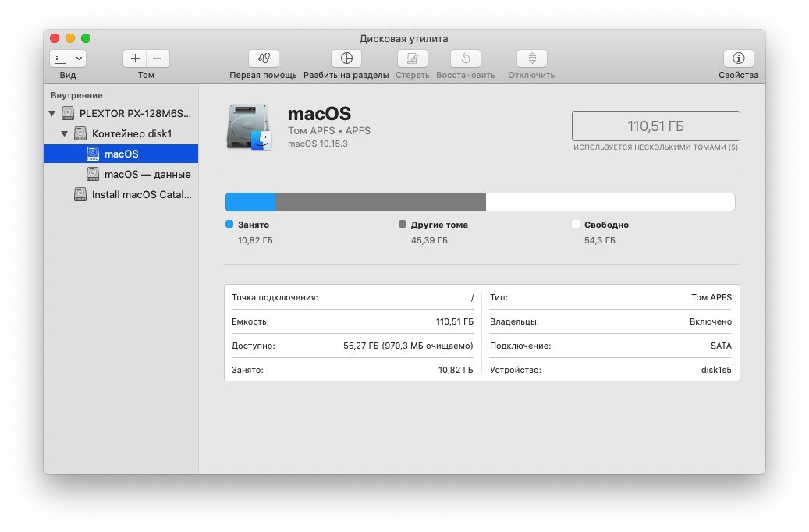
Task: Click 'ИСПОЛЬЗУЕТСЯ НЕСКОЛЬКИМИ ТОМАМИ (5)' caption
Action: click(x=656, y=147)
